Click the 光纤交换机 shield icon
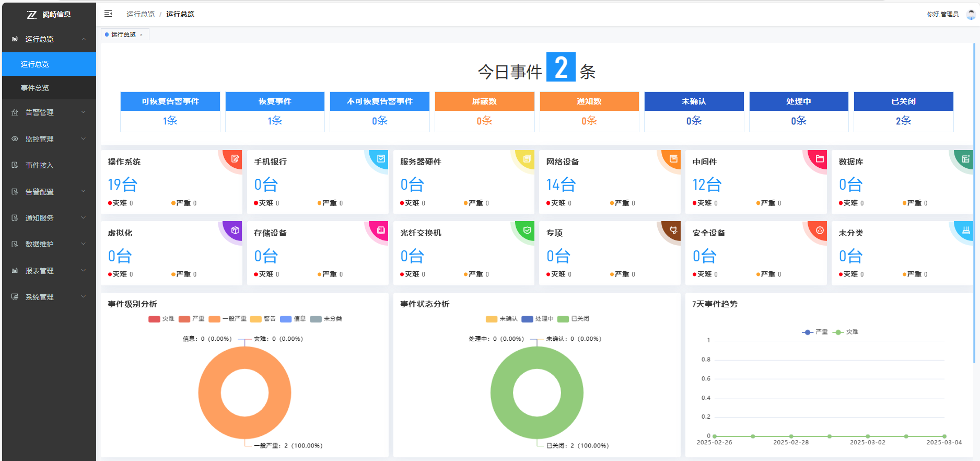Screen dimensions: 980x461 [527, 230]
